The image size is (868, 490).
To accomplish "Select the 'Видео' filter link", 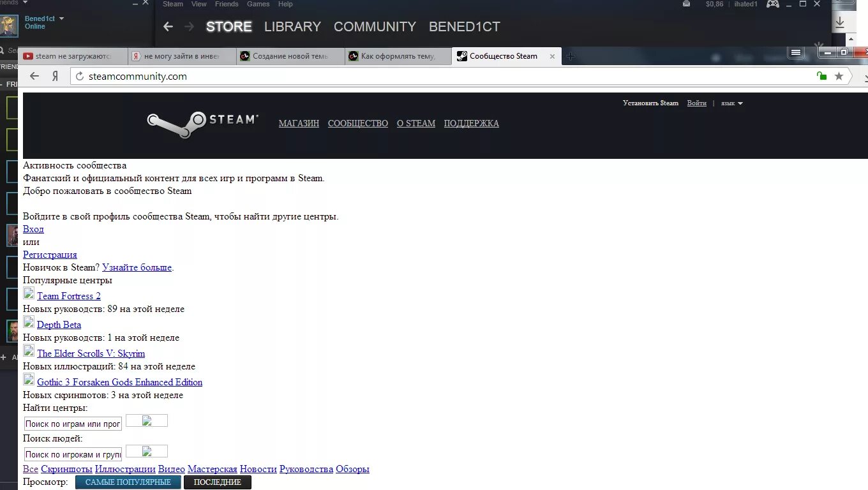I will click(x=172, y=469).
